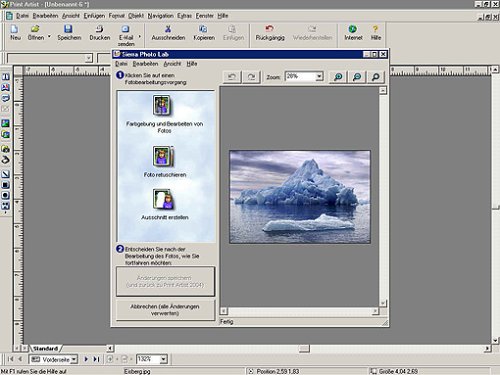Open the Ansicht menu in Photo Lab
The width and height of the screenshot is (500, 375).
[x=172, y=64]
